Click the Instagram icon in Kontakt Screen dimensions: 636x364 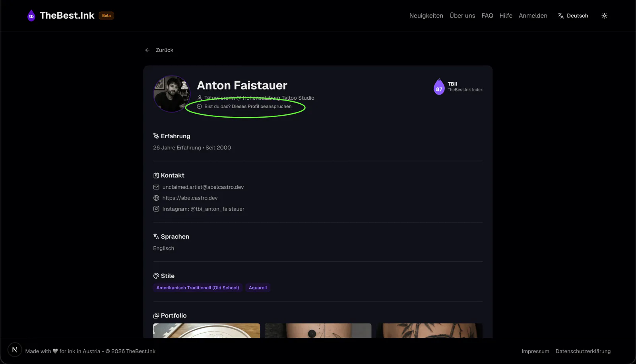click(x=156, y=209)
